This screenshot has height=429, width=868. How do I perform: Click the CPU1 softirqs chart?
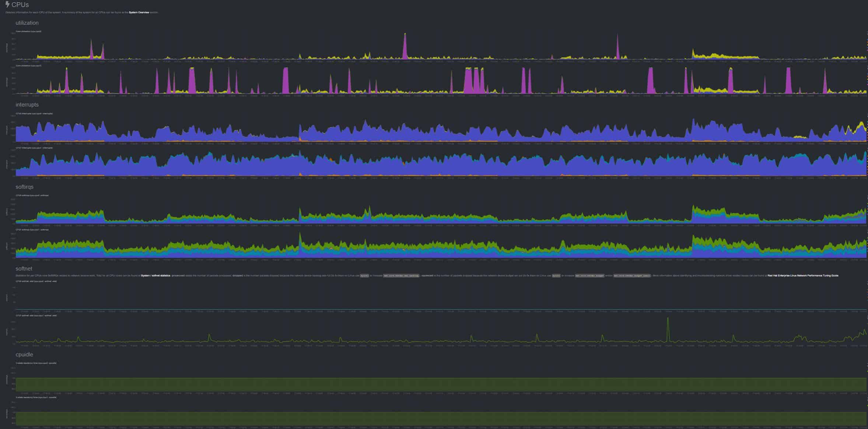point(441,245)
